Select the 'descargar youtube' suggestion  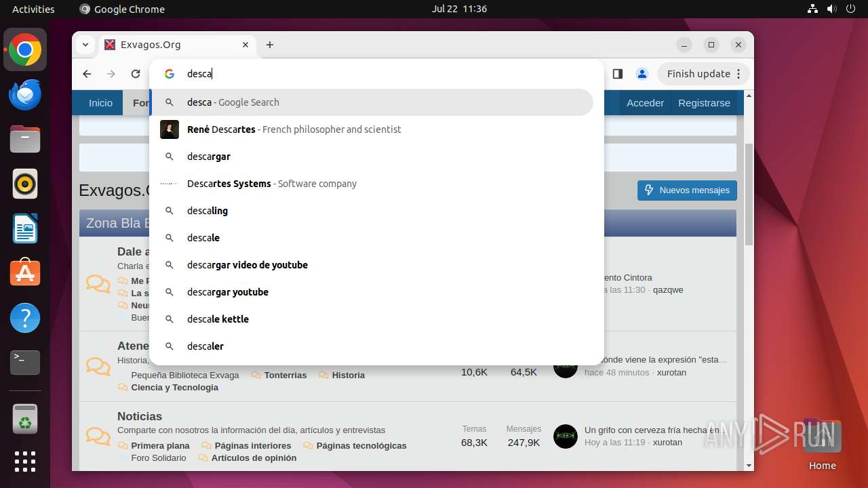coord(372,292)
